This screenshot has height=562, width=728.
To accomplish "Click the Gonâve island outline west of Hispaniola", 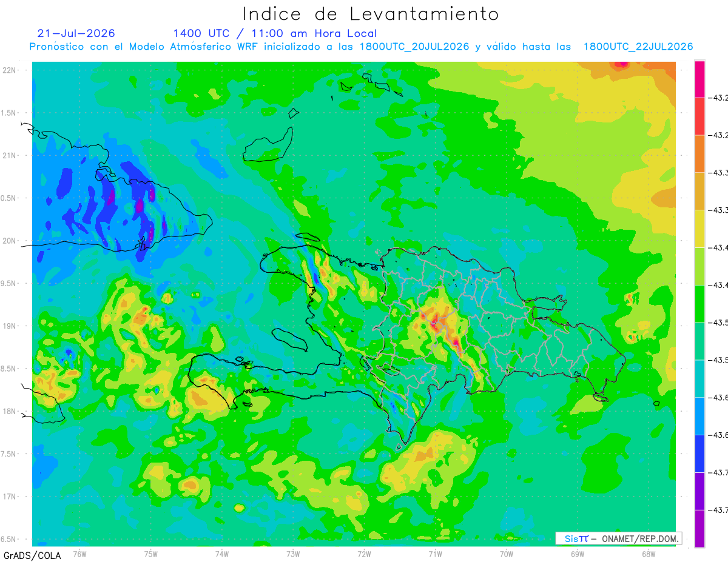I will click(290, 340).
